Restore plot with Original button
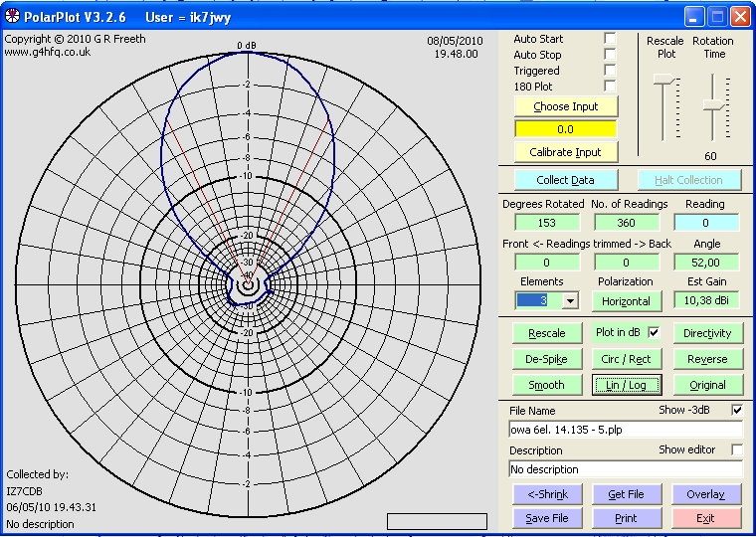 (x=707, y=385)
